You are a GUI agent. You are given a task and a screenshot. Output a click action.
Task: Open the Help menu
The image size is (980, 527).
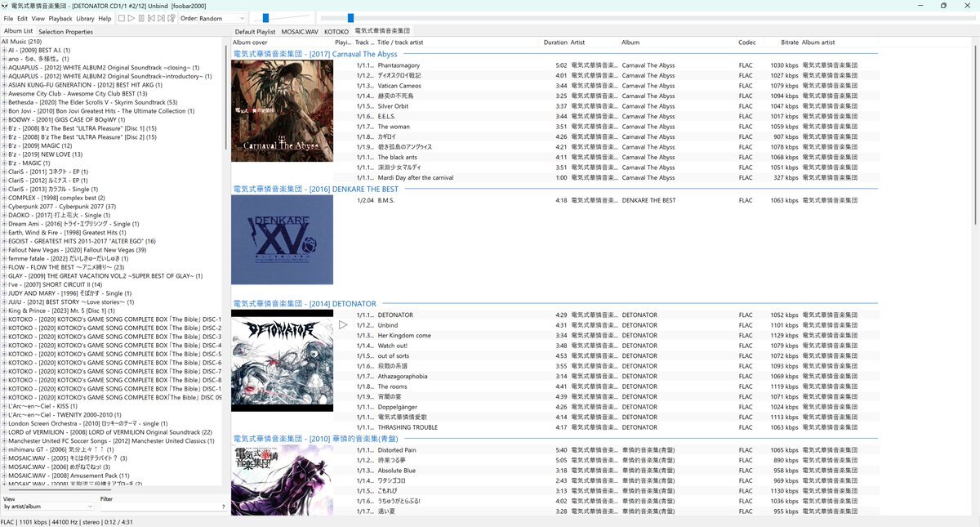105,18
